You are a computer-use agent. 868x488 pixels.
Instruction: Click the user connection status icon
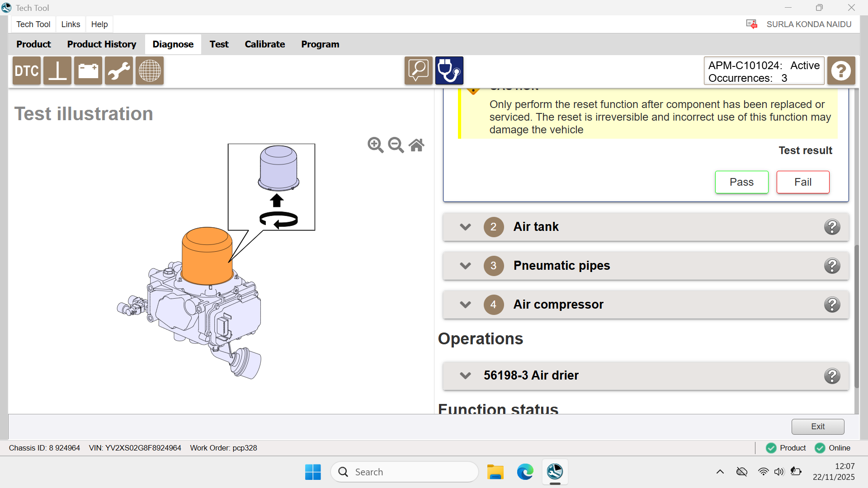pos(752,24)
